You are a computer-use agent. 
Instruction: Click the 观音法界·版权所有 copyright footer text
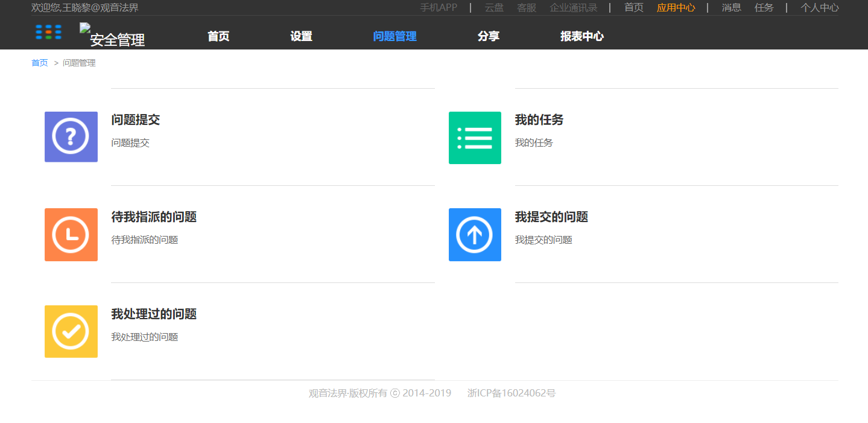(x=380, y=393)
